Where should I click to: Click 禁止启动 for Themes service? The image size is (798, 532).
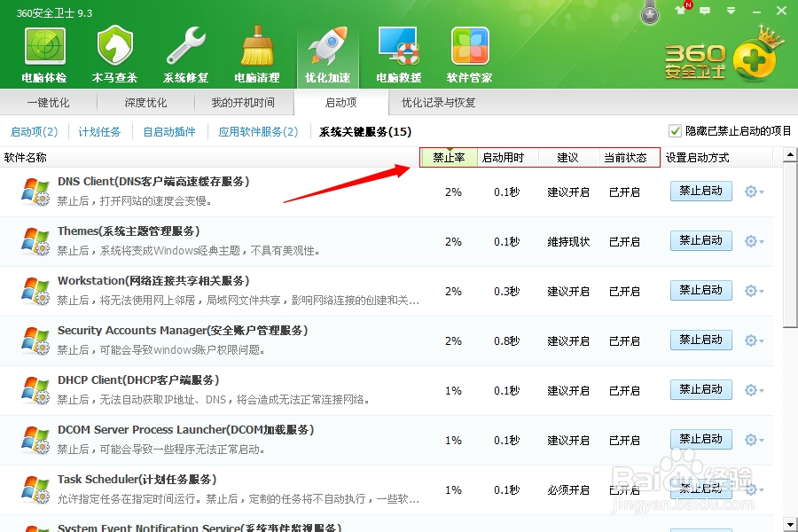pos(700,240)
